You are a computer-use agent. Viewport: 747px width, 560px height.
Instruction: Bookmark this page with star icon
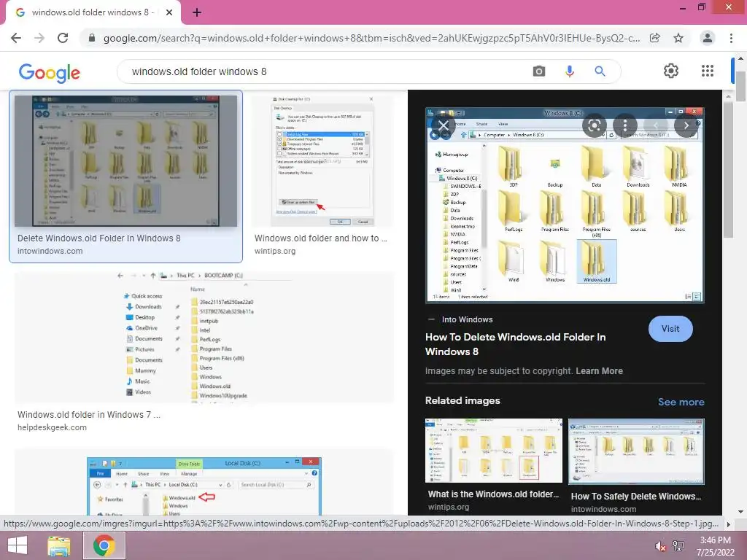[x=678, y=38]
